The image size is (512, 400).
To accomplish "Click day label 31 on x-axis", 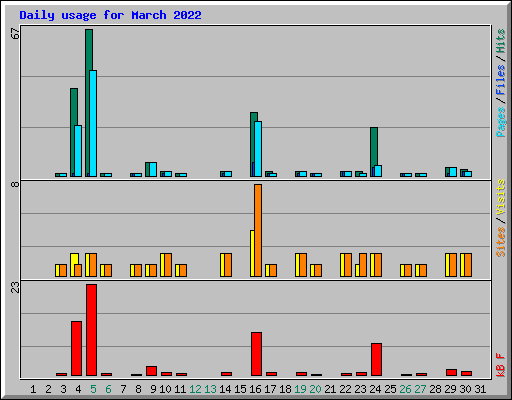I will click(x=480, y=389).
